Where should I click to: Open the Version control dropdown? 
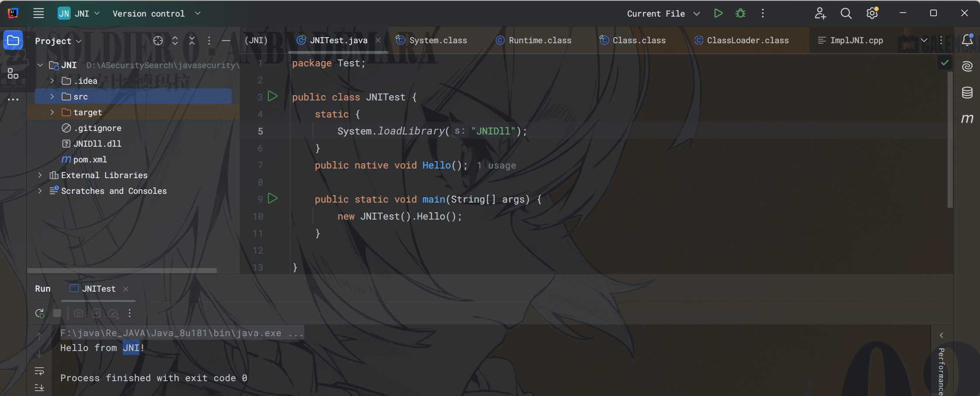156,14
